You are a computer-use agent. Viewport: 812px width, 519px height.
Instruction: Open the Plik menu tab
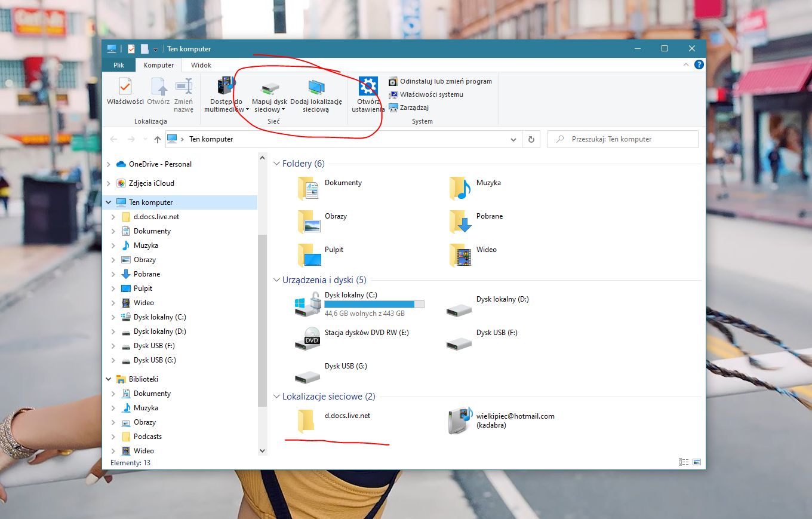pos(118,65)
